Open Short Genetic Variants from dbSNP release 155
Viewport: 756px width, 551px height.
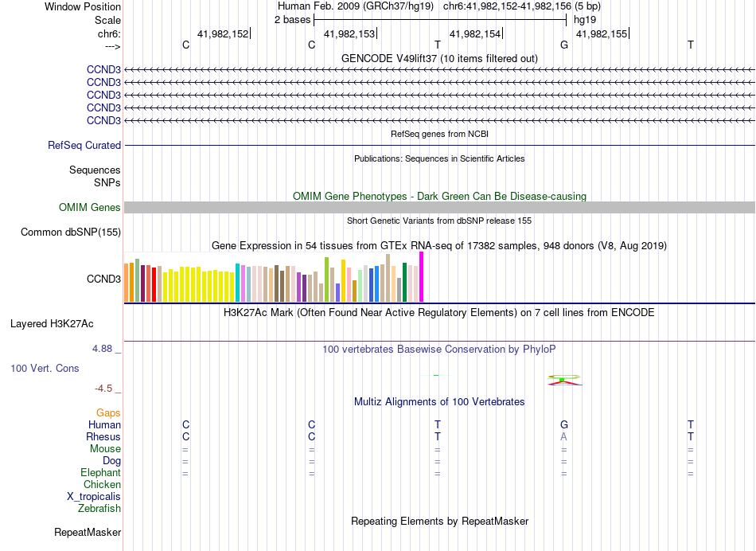click(439, 221)
